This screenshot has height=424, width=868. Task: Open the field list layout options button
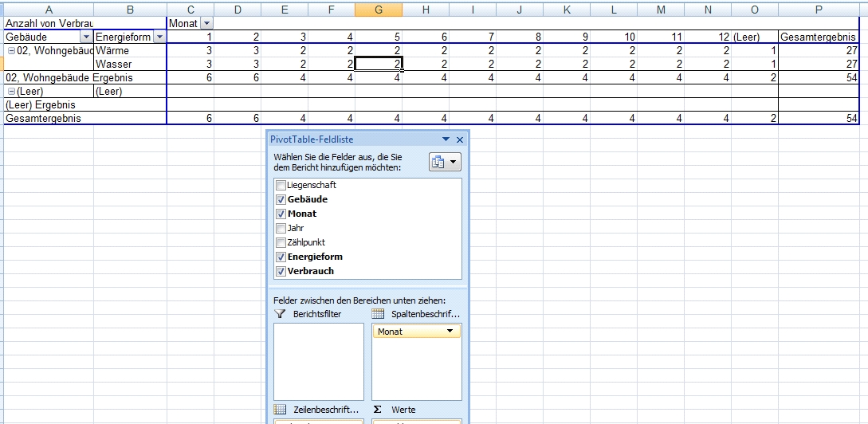click(445, 163)
